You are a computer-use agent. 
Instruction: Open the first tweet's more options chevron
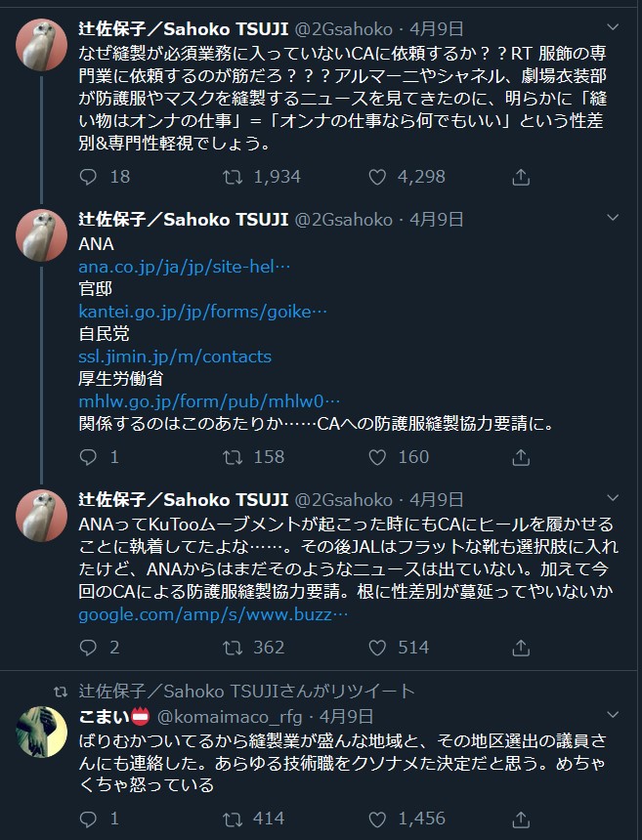[x=613, y=26]
